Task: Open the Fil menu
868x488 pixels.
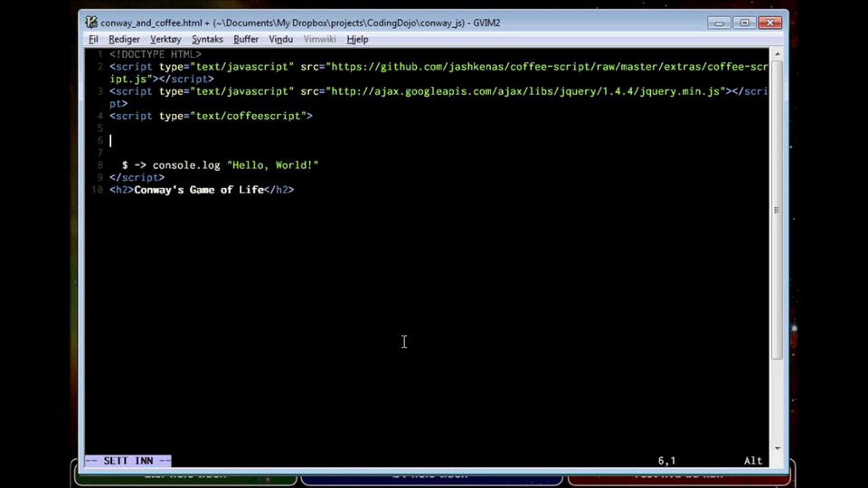Action: tap(93, 39)
